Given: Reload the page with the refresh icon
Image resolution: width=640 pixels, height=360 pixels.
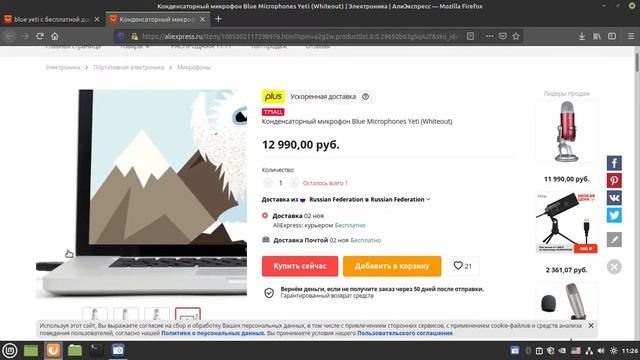Looking at the screenshot, I should point(40,36).
